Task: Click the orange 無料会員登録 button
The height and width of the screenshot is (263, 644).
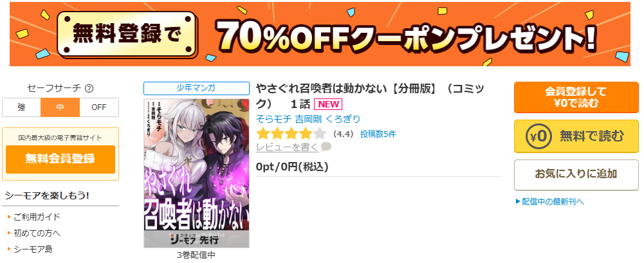Action: click(x=60, y=159)
